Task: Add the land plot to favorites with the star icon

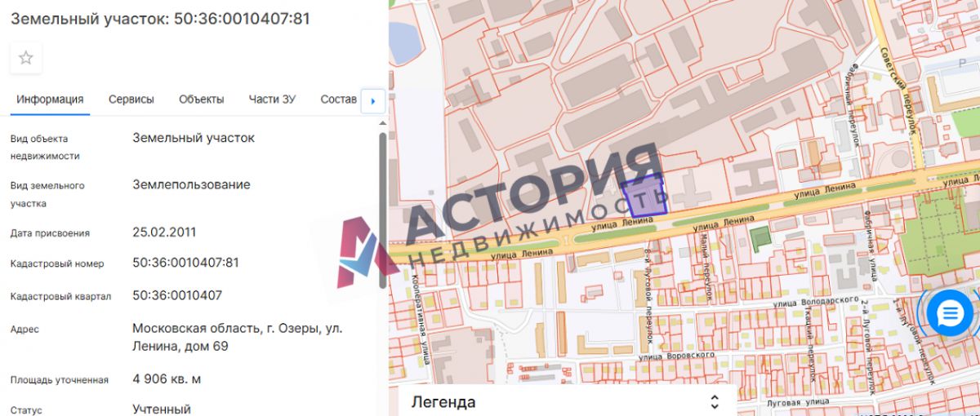Action: (x=26, y=58)
